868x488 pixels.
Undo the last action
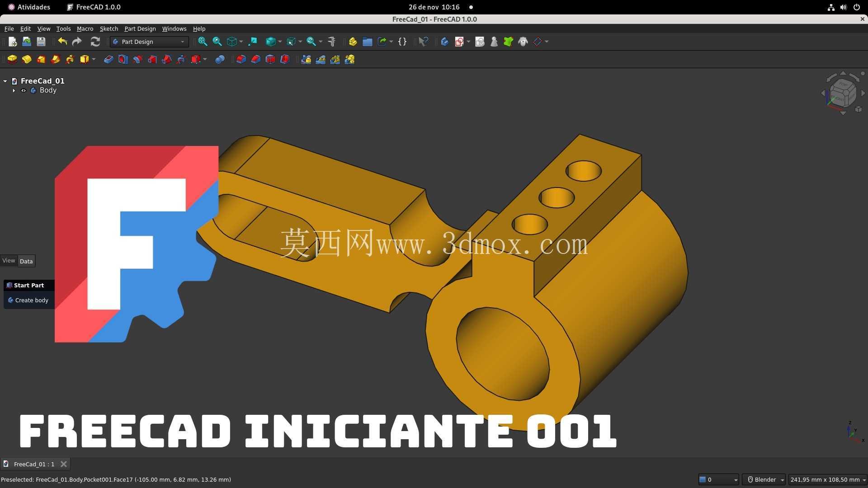click(x=62, y=42)
